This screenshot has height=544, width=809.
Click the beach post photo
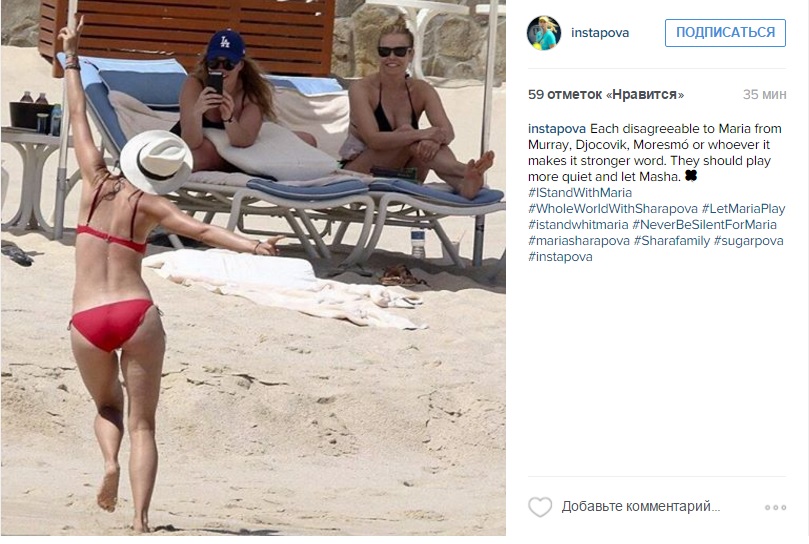[253, 268]
